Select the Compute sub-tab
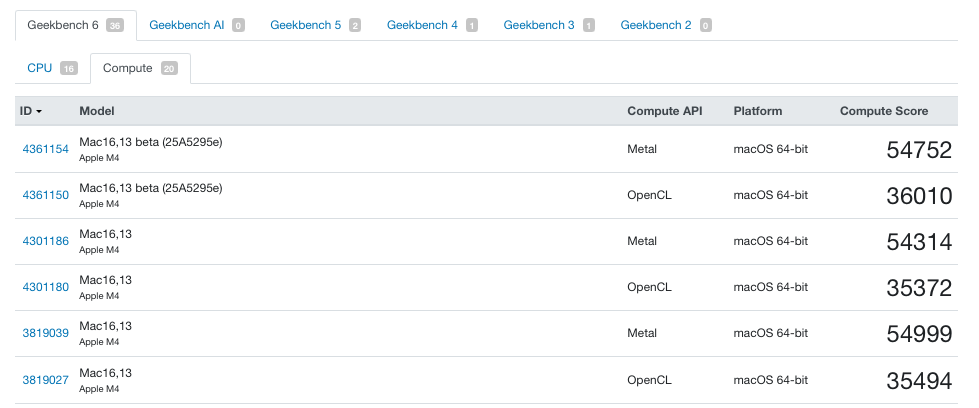 click(128, 68)
